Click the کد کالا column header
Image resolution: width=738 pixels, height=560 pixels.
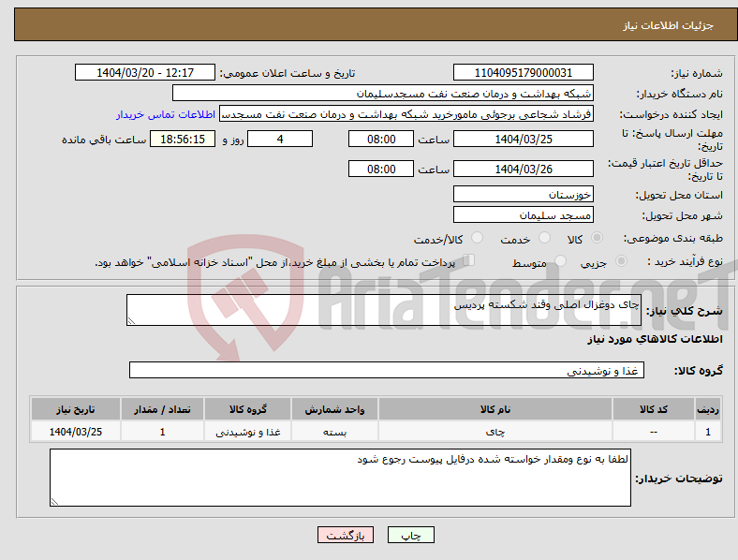tap(654, 409)
